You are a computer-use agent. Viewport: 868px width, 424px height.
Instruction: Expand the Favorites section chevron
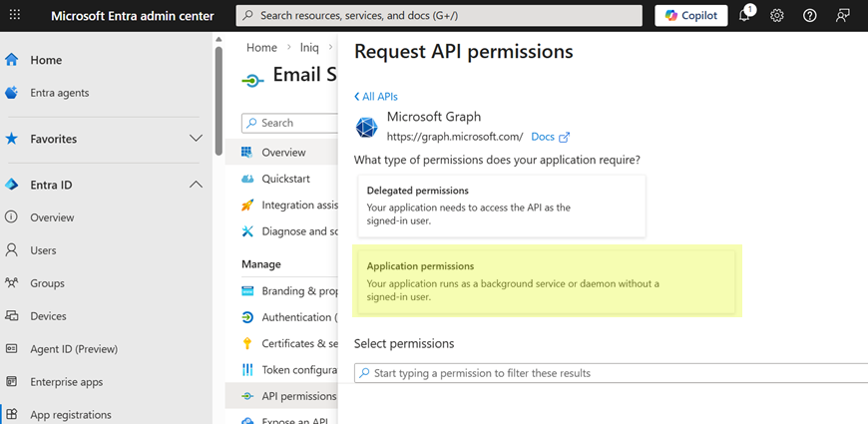(x=196, y=139)
